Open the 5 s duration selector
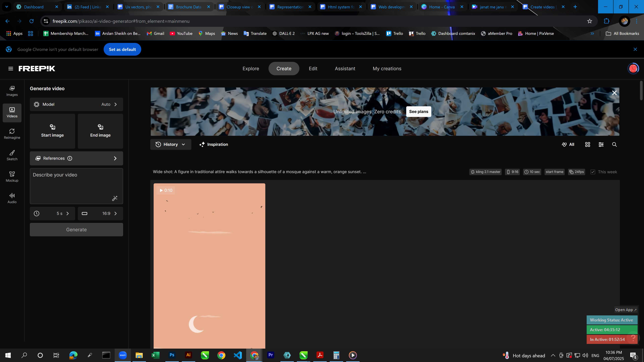The image size is (644, 362). [x=52, y=213]
